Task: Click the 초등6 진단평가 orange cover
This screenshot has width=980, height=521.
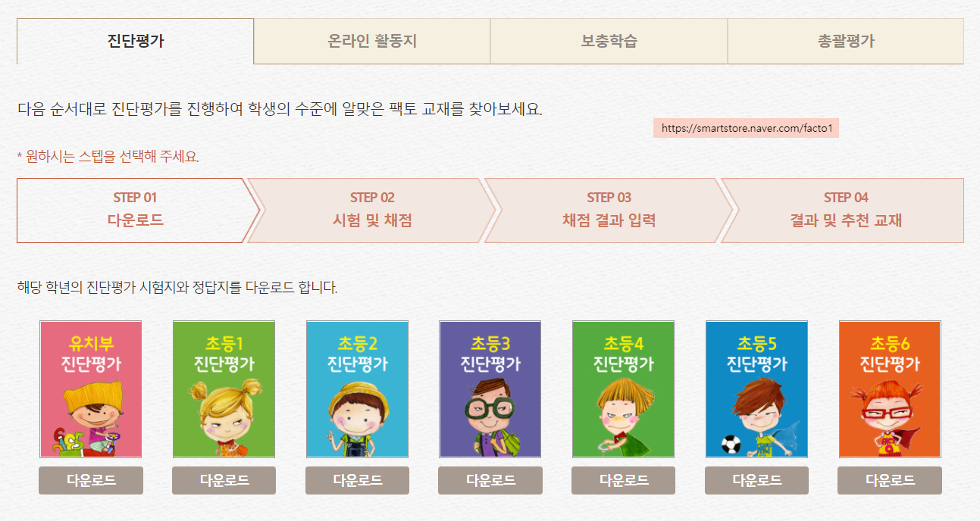Action: pyautogui.click(x=890, y=389)
